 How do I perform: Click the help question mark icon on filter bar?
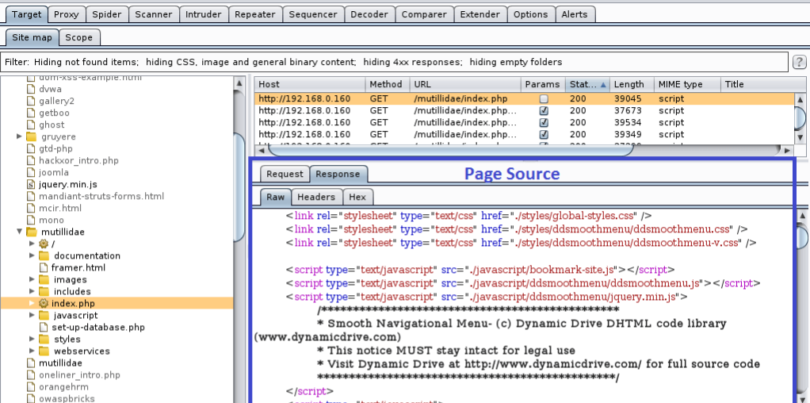coord(799,62)
